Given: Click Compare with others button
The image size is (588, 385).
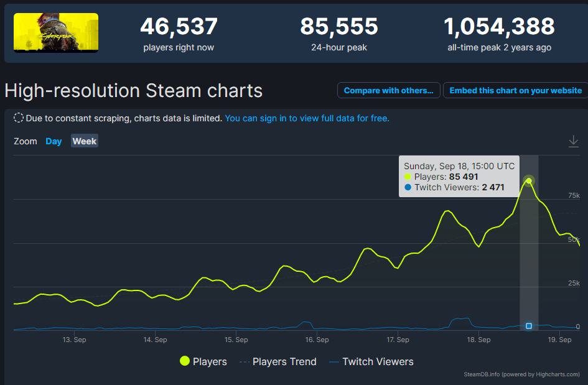Looking at the screenshot, I should [388, 90].
